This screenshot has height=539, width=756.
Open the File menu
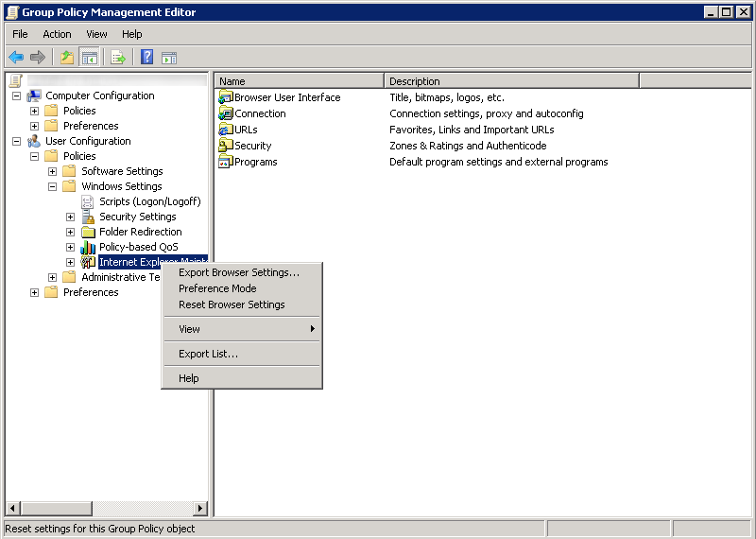click(20, 34)
